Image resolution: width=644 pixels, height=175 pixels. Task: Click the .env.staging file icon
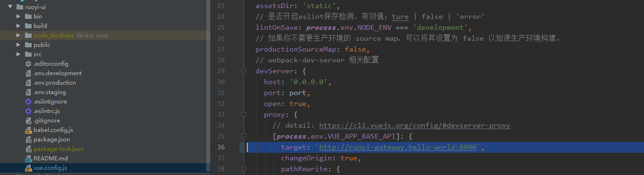[28, 92]
